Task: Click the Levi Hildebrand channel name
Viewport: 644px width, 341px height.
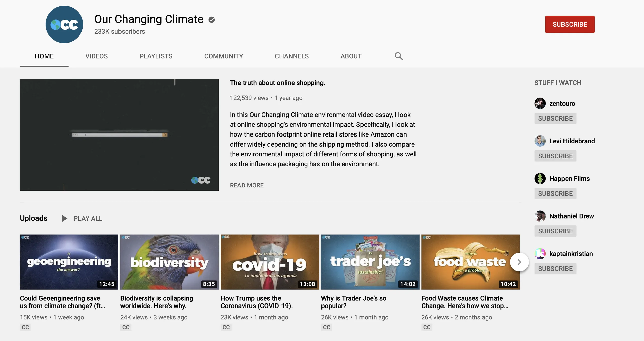Action: click(x=572, y=141)
